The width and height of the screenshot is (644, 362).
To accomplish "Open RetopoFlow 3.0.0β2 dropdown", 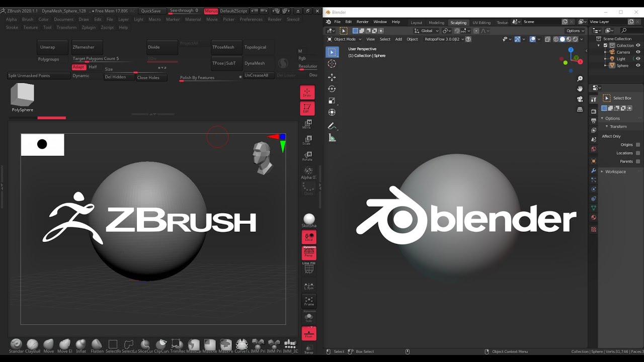I will [443, 39].
